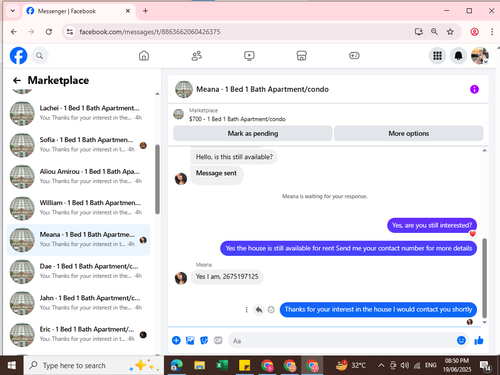Send a thumbs-up like

(479, 340)
